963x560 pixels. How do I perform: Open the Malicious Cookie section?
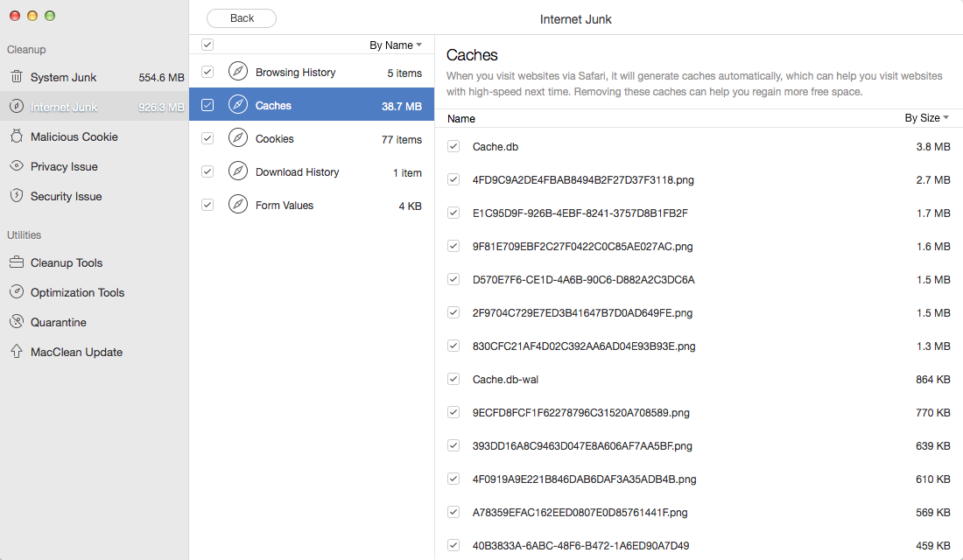pos(95,136)
